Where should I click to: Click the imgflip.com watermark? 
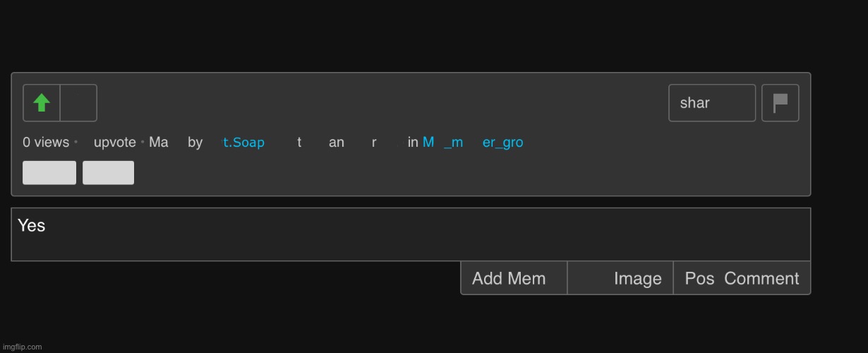[x=21, y=347]
